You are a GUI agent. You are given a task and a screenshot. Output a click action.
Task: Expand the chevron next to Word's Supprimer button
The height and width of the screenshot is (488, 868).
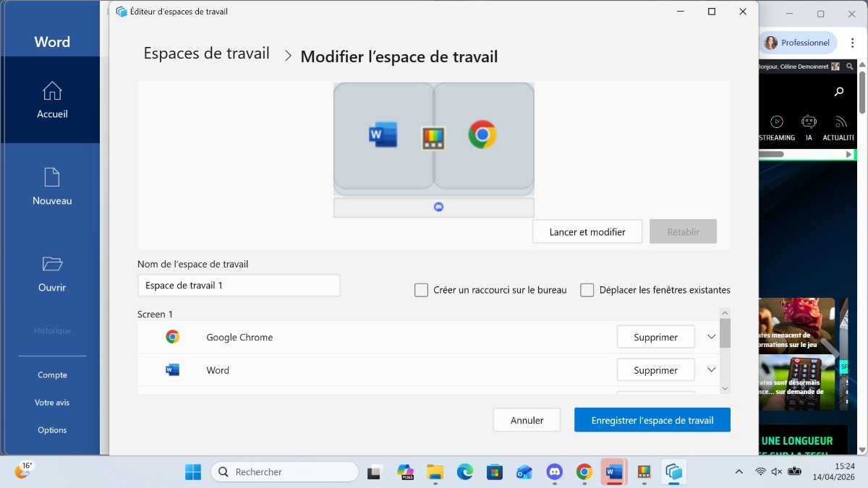tap(711, 369)
